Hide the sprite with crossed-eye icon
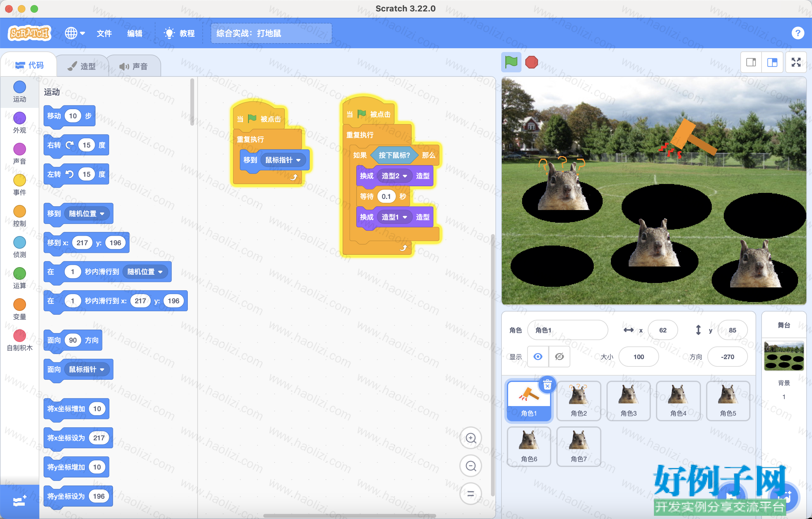This screenshot has height=519, width=812. (x=559, y=357)
